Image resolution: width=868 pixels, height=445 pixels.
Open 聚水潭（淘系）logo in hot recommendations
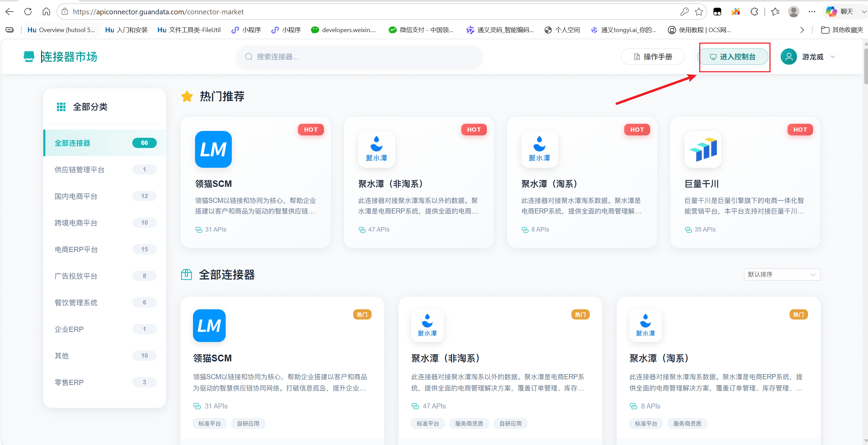coord(540,149)
